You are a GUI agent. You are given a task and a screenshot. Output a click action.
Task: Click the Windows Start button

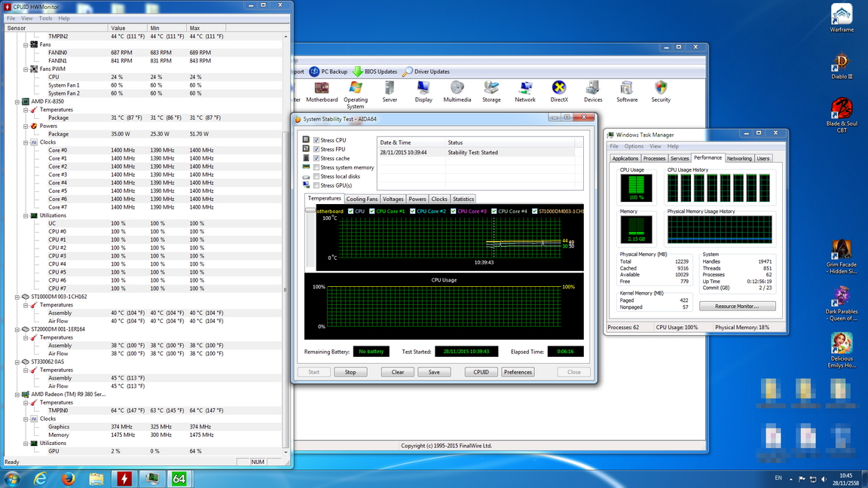(12, 479)
